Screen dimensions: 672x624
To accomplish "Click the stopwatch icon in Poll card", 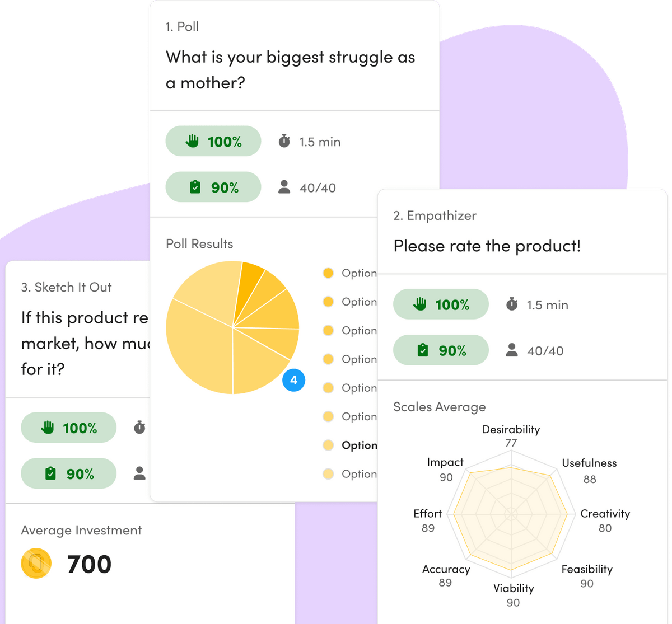I will pos(284,142).
